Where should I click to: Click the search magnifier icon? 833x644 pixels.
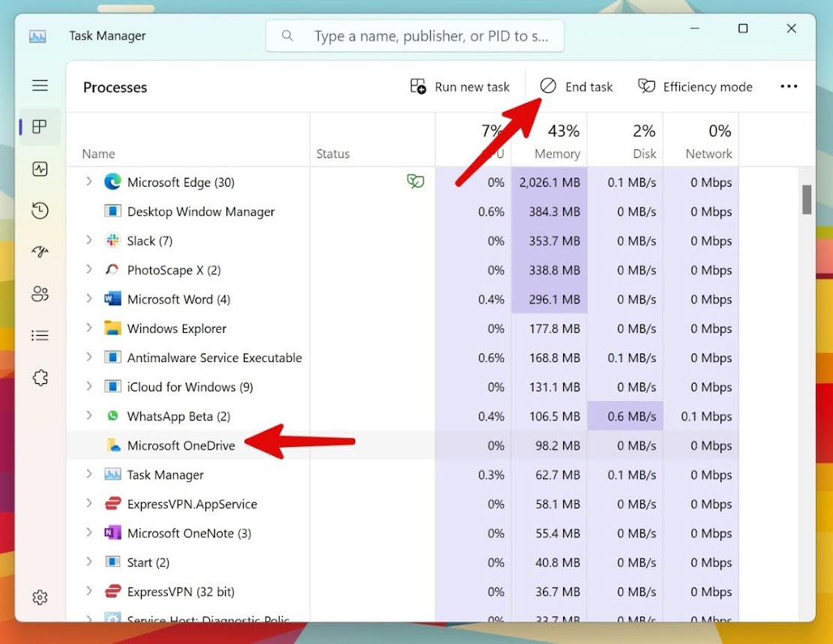pyautogui.click(x=287, y=35)
